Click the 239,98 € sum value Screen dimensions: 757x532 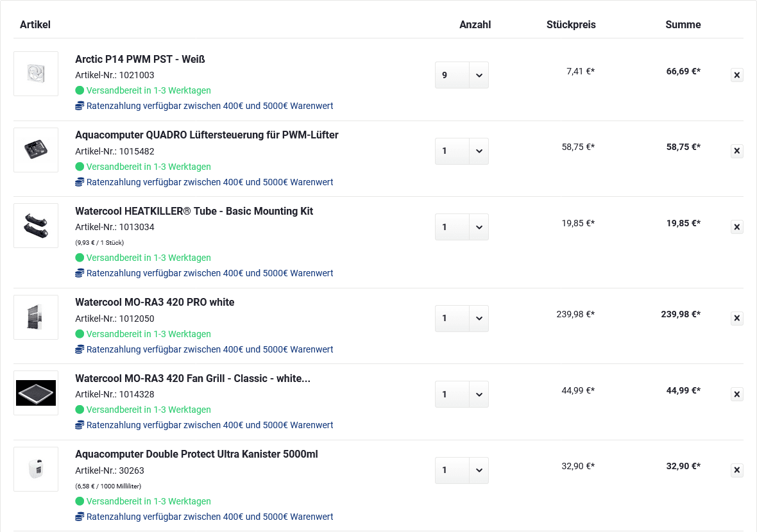point(681,315)
